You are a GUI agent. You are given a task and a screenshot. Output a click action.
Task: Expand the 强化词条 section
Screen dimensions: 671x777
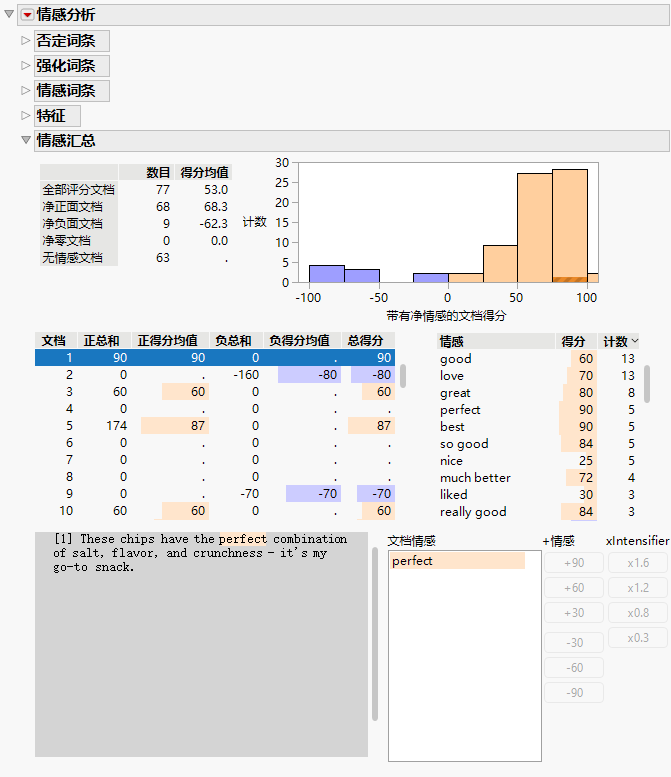click(x=26, y=65)
